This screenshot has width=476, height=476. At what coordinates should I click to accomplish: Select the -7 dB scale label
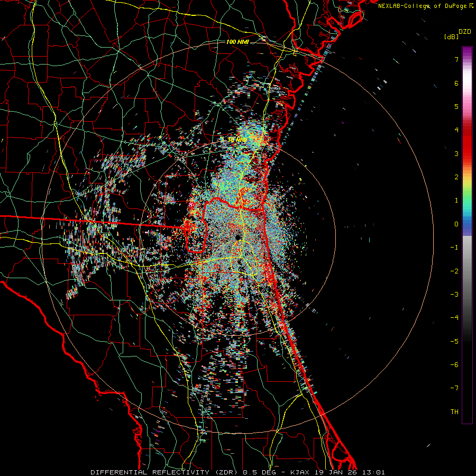click(454, 388)
